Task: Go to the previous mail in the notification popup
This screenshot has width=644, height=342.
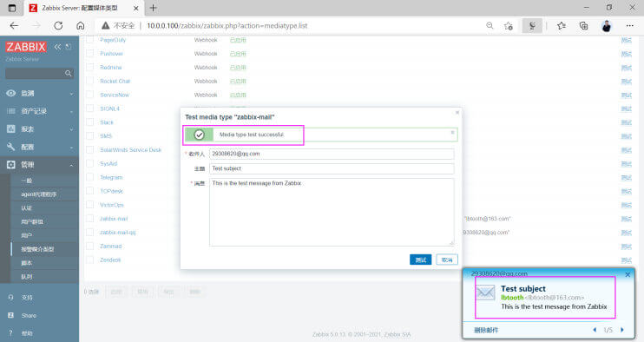Action: 595,330
